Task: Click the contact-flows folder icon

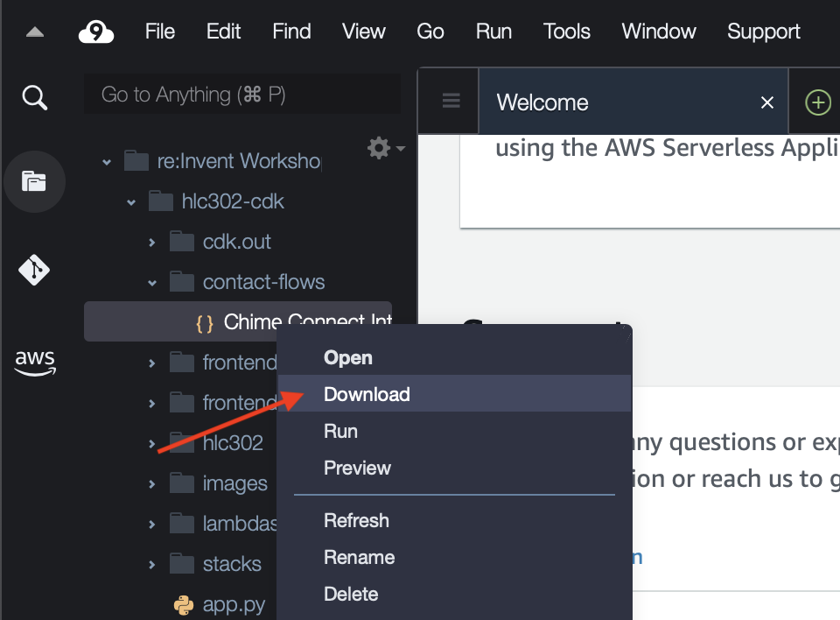Action: [x=182, y=282]
